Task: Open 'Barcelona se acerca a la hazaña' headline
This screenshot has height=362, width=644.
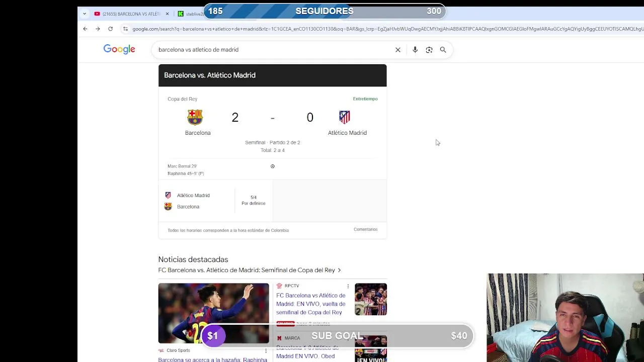Action: click(x=213, y=359)
